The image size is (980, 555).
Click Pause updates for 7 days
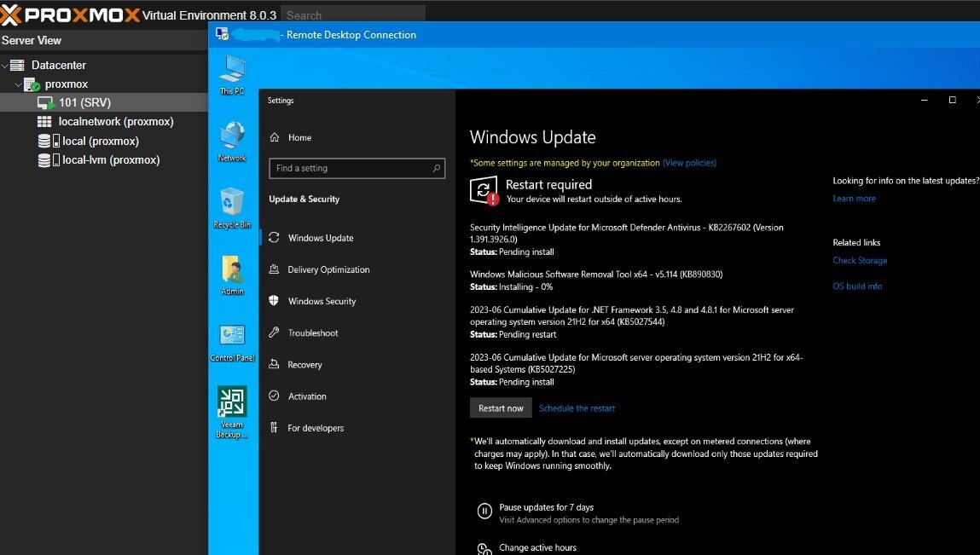point(546,507)
